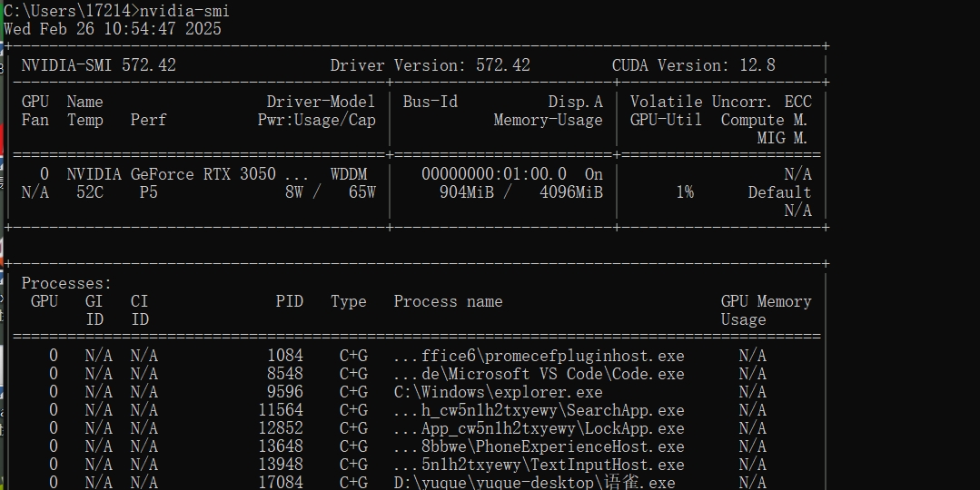Click PID 11564
This screenshot has height=490, width=980.
281,410
